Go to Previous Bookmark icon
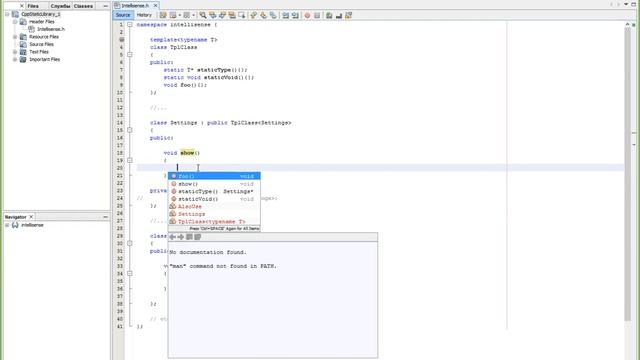This screenshot has width=640, height=360. click(x=253, y=15)
